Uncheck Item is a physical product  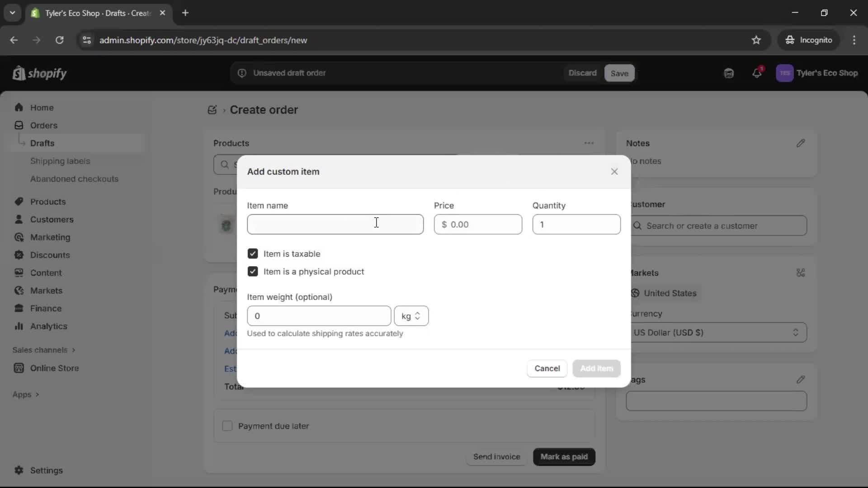pos(253,272)
